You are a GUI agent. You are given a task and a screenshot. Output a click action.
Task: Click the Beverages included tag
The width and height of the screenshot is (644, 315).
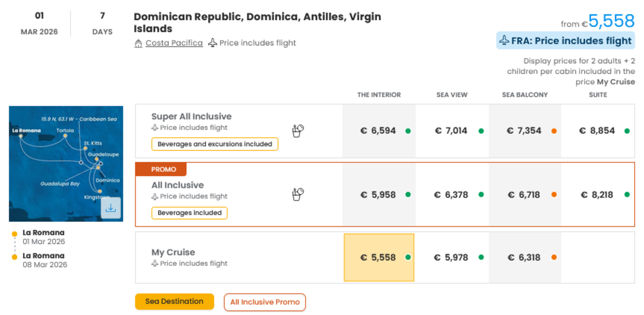189,213
